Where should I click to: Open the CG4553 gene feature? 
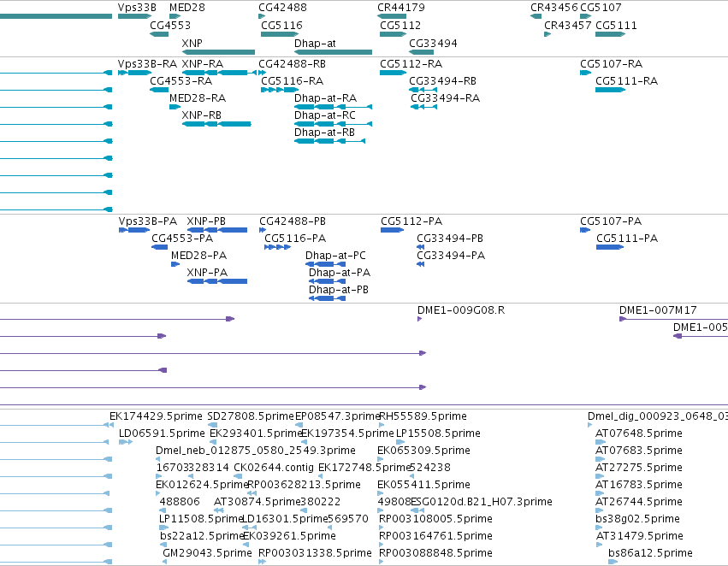pos(159,34)
